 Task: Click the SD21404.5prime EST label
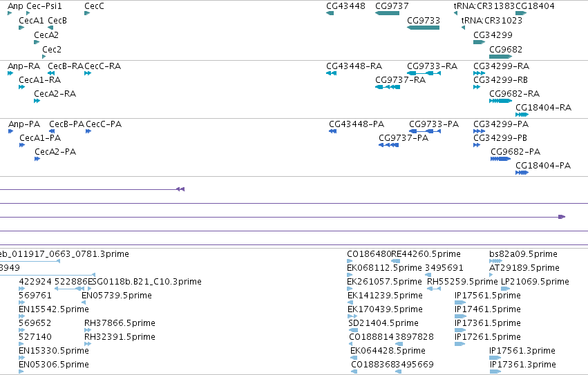(383, 323)
